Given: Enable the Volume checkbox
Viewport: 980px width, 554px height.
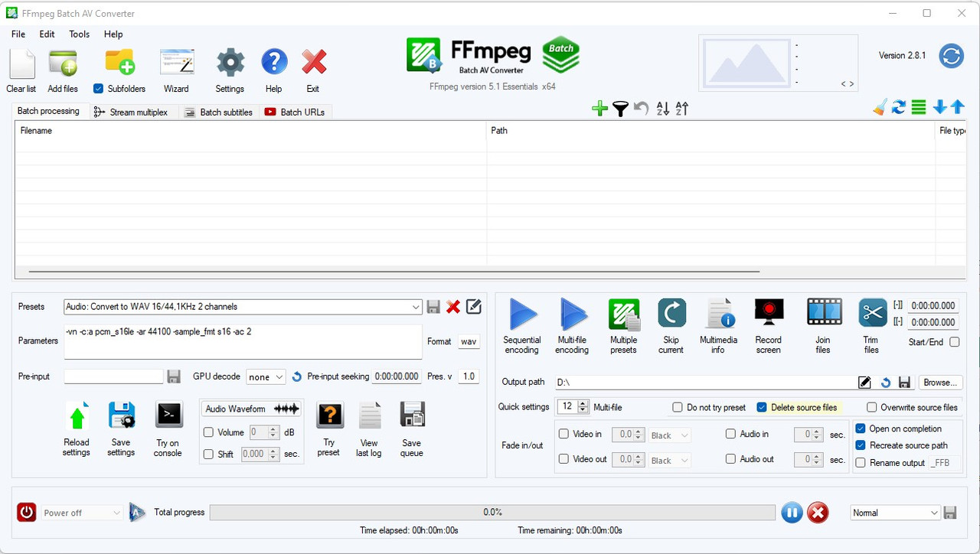Looking at the screenshot, I should click(208, 432).
